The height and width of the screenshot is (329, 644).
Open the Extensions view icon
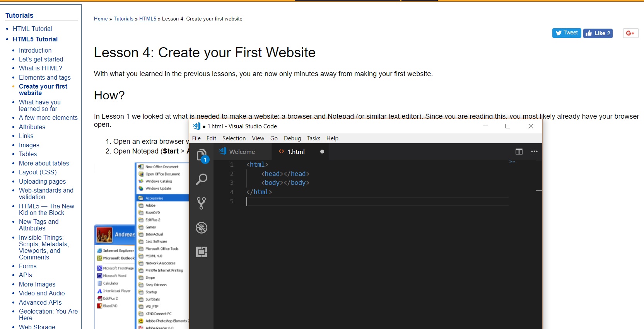click(x=202, y=252)
